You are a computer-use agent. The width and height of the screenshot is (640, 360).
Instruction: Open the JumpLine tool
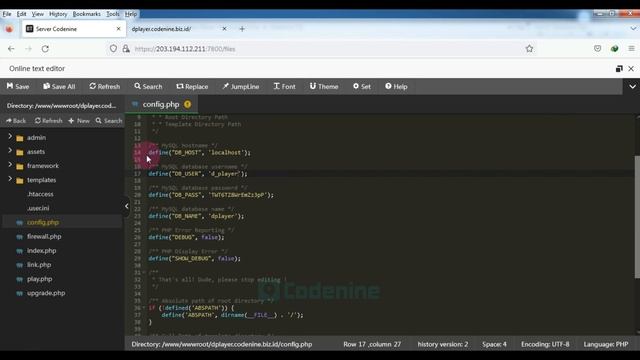241,87
